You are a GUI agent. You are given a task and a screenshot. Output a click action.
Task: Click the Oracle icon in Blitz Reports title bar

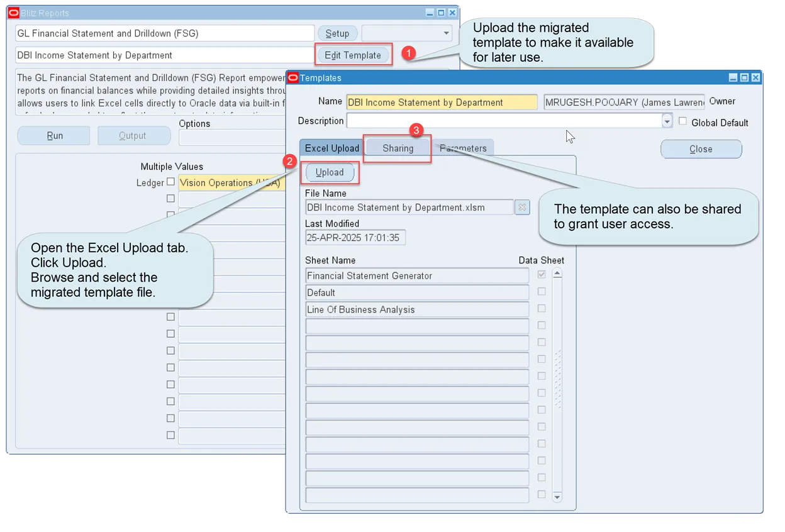tap(13, 13)
